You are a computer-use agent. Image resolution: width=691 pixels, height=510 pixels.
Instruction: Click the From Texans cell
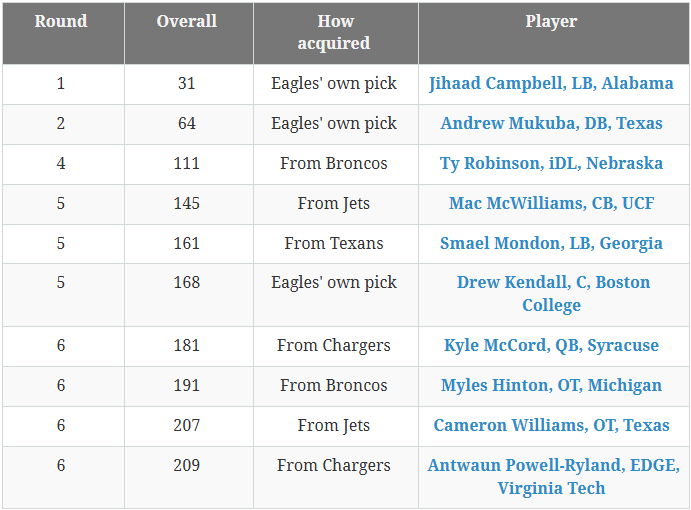[x=334, y=244]
